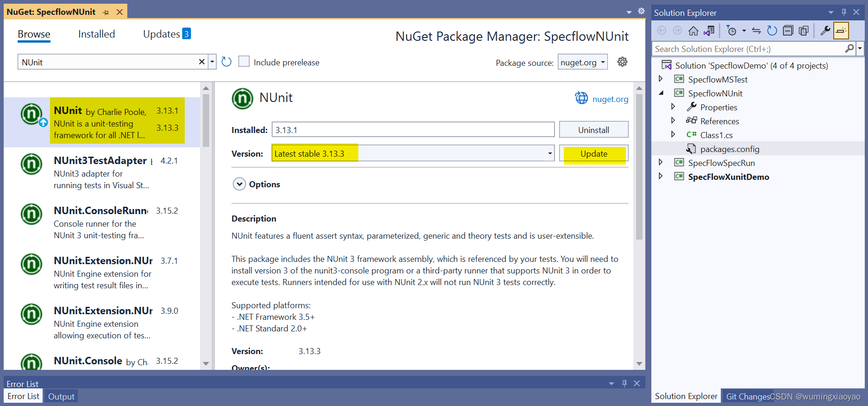Refresh Solution Explorer with circular arrow
Image resolution: width=868 pixels, height=406 pixels.
(772, 31)
